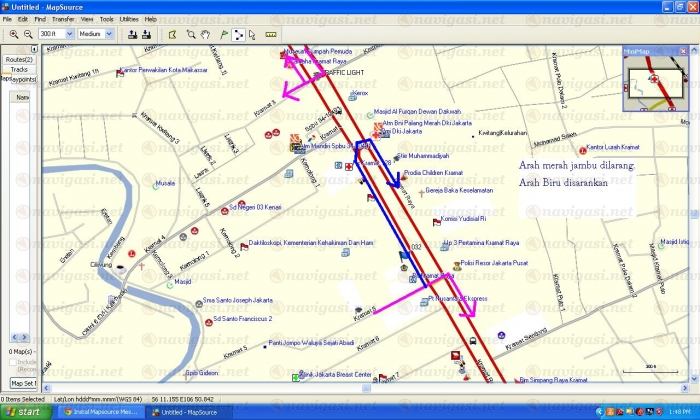Click the Zoom In magnifier icon
This screenshot has height=420, width=700.
tap(14, 34)
